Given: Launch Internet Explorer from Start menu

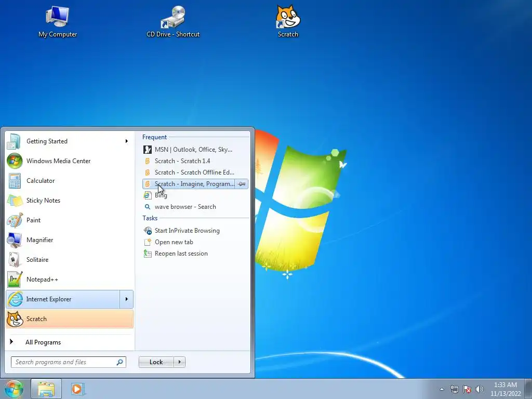Looking at the screenshot, I should (63, 299).
